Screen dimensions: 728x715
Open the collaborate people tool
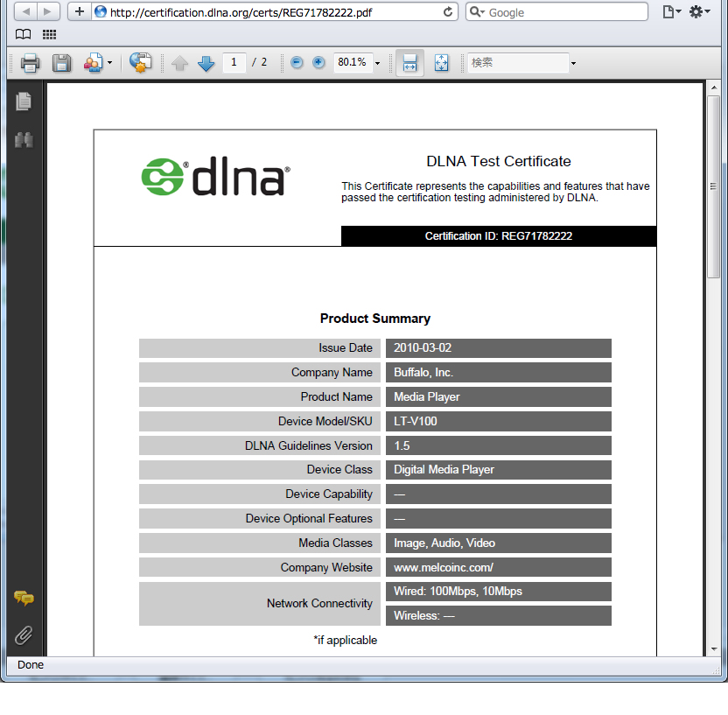[94, 63]
